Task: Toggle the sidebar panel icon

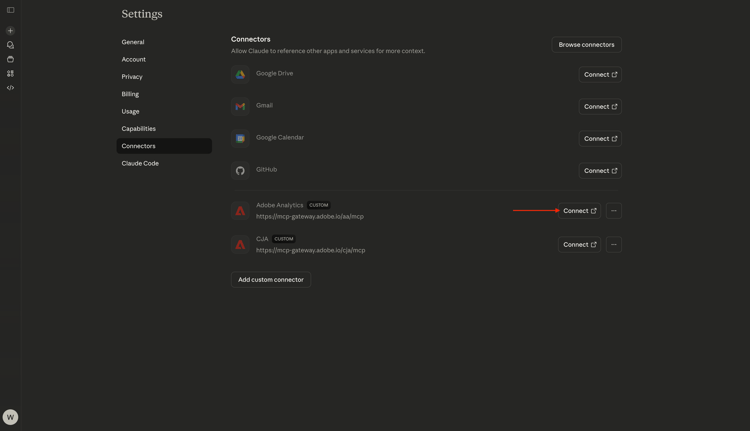Action: point(11,10)
